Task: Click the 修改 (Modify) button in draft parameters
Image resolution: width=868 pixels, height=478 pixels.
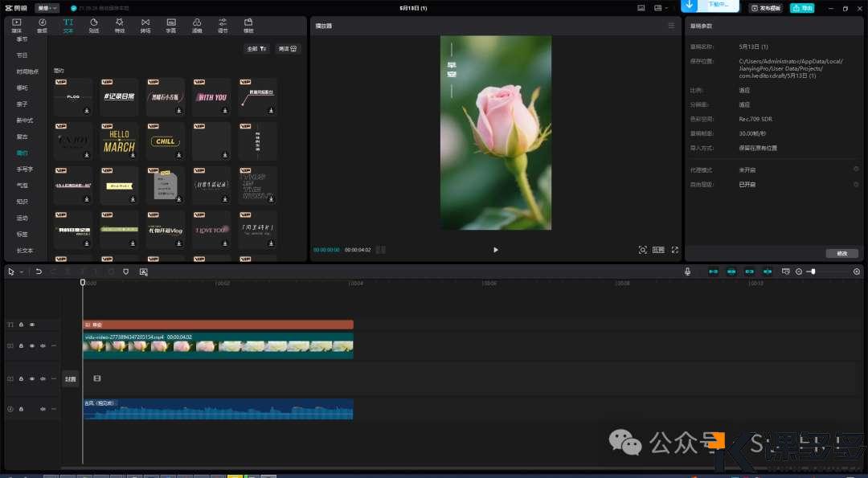Action: pyautogui.click(x=841, y=253)
